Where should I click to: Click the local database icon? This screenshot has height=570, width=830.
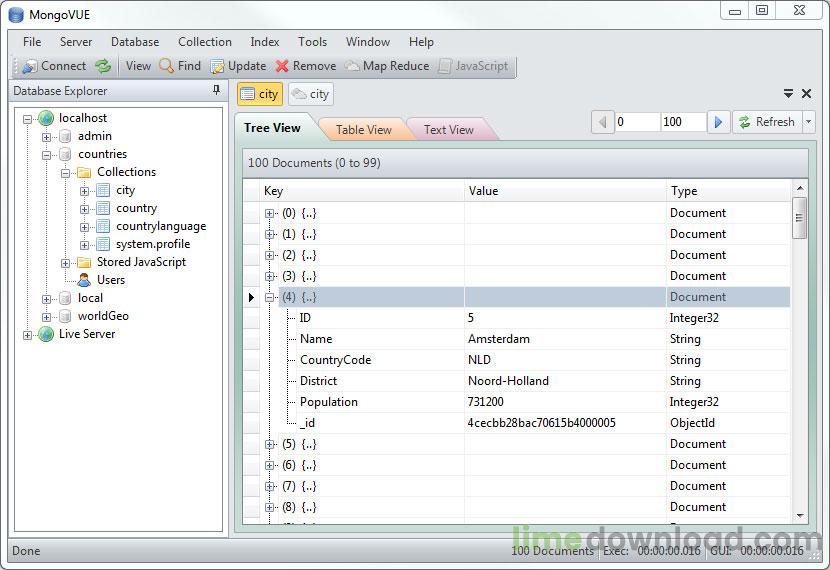click(x=65, y=298)
